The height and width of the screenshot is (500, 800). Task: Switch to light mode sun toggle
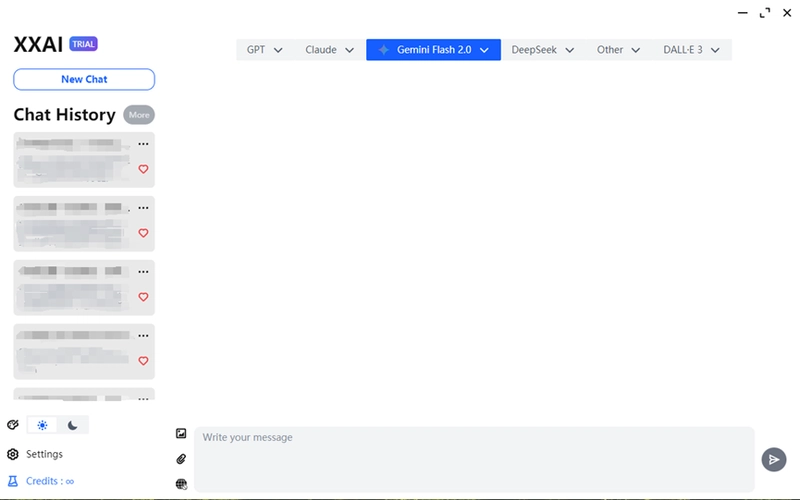pyautogui.click(x=42, y=425)
